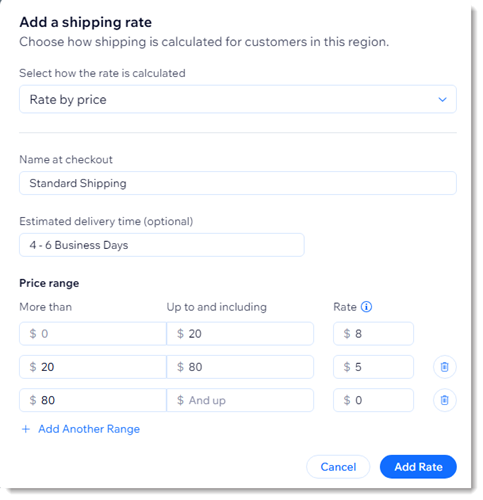Edit the third row $0 rate field
The image size is (483, 500).
click(x=373, y=400)
